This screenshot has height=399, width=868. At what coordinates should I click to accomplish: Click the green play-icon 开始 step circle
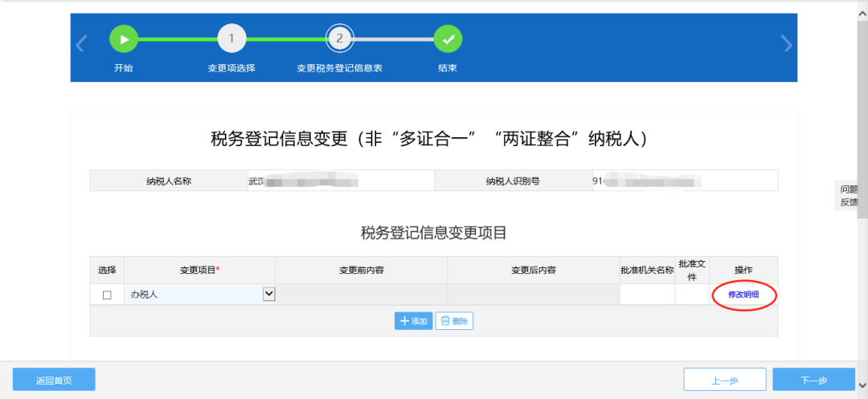pos(124,39)
